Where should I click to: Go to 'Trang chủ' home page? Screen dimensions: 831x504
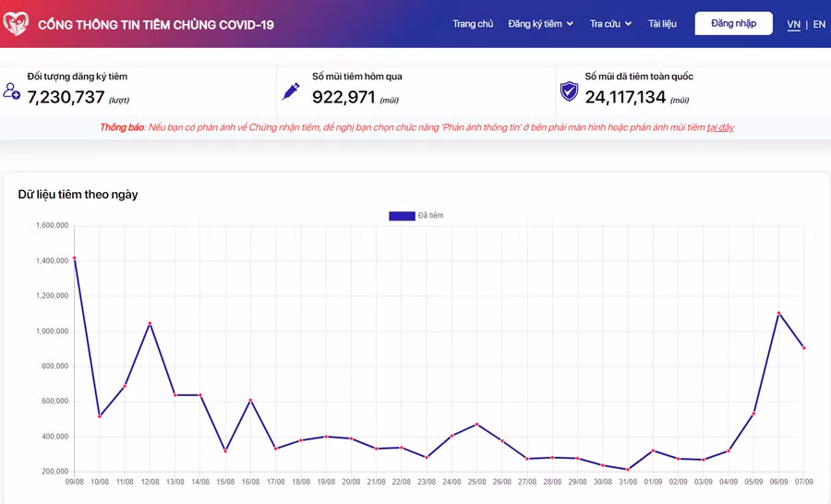click(473, 24)
